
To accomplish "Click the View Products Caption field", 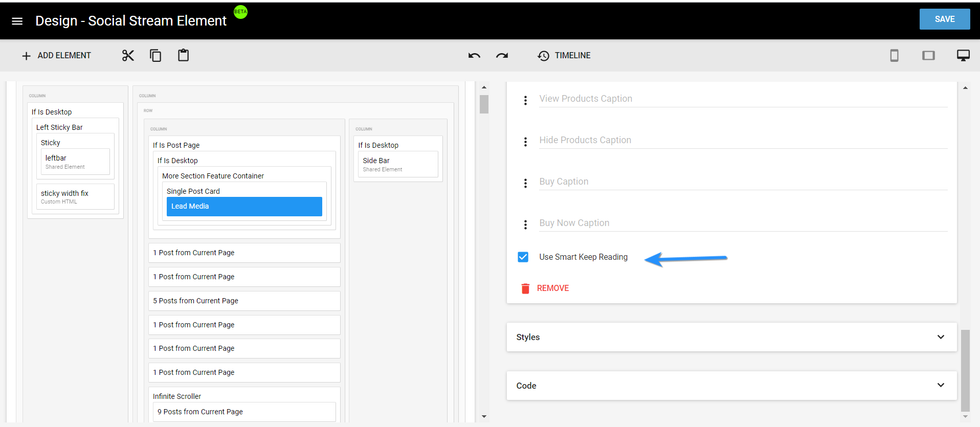I will point(738,99).
